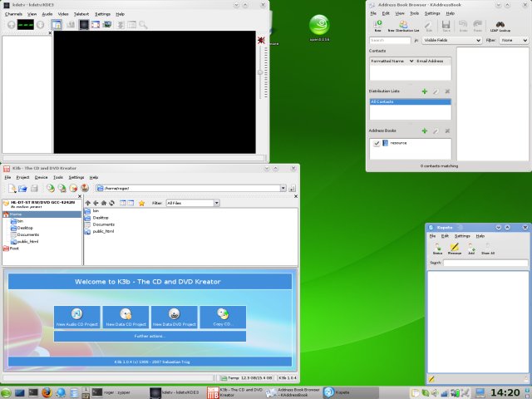Click Open project folder icon in K3b
Screen dimensions: 532x399
pos(22,188)
